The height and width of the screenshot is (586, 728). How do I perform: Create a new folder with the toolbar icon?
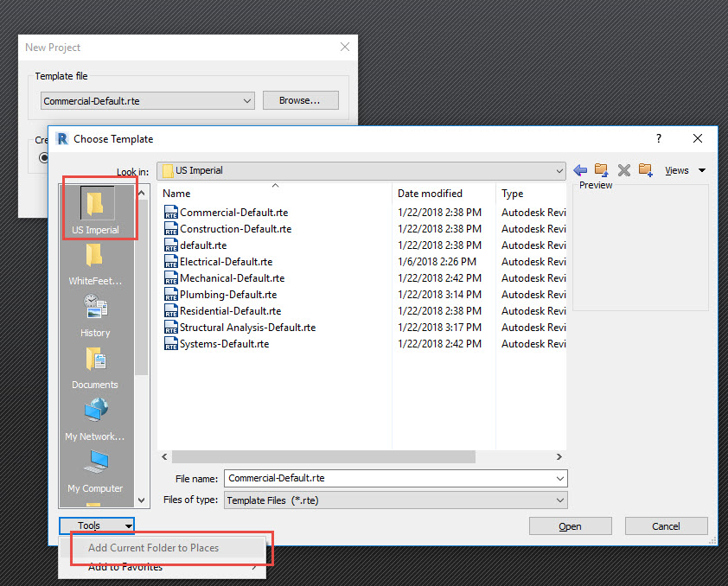pyautogui.click(x=646, y=169)
